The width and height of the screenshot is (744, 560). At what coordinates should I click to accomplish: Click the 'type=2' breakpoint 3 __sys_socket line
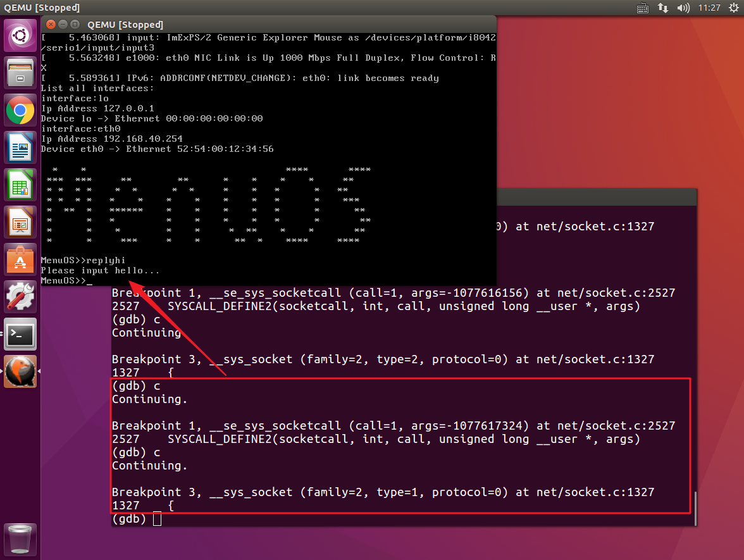tap(383, 359)
